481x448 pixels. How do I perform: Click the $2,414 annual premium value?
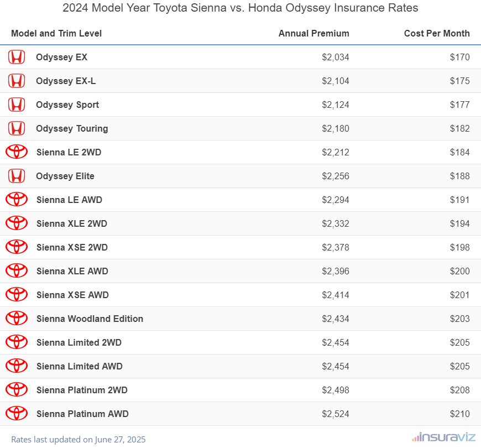pyautogui.click(x=336, y=295)
